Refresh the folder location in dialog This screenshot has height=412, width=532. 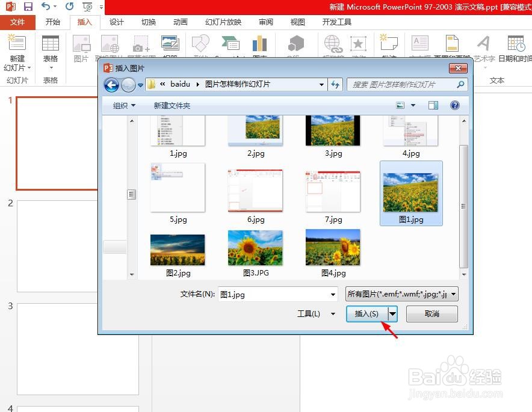coord(335,84)
